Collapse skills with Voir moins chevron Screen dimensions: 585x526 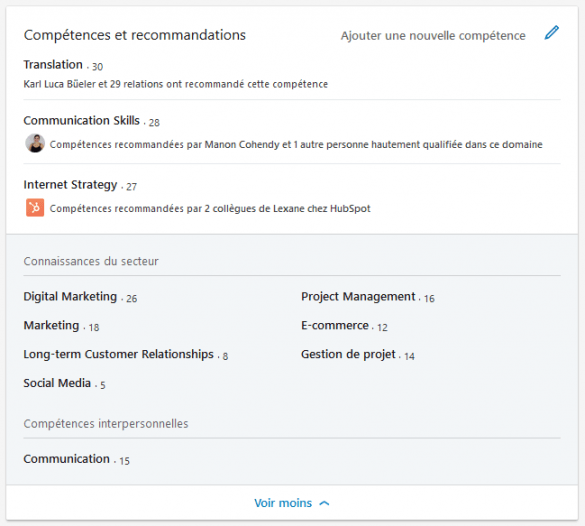point(324,503)
